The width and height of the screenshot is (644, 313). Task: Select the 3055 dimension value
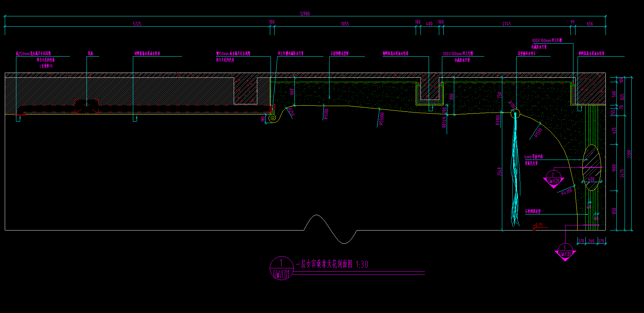[345, 24]
